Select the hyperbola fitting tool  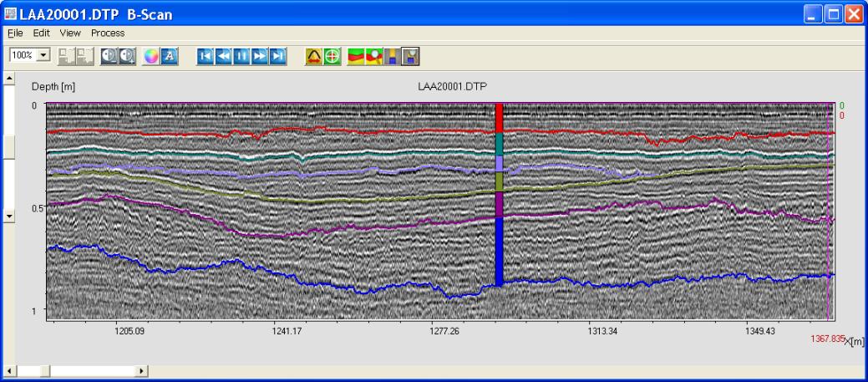pyautogui.click(x=314, y=56)
